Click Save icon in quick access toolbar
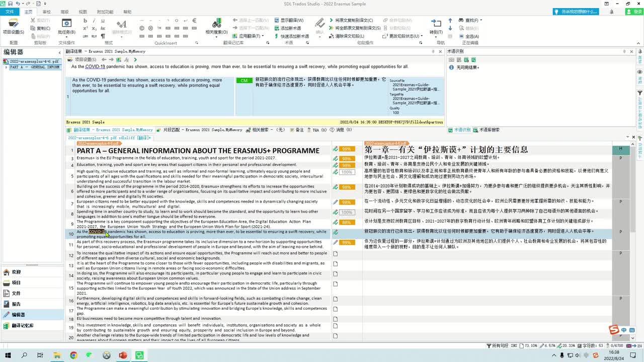The height and width of the screenshot is (362, 644). [x=10, y=4]
